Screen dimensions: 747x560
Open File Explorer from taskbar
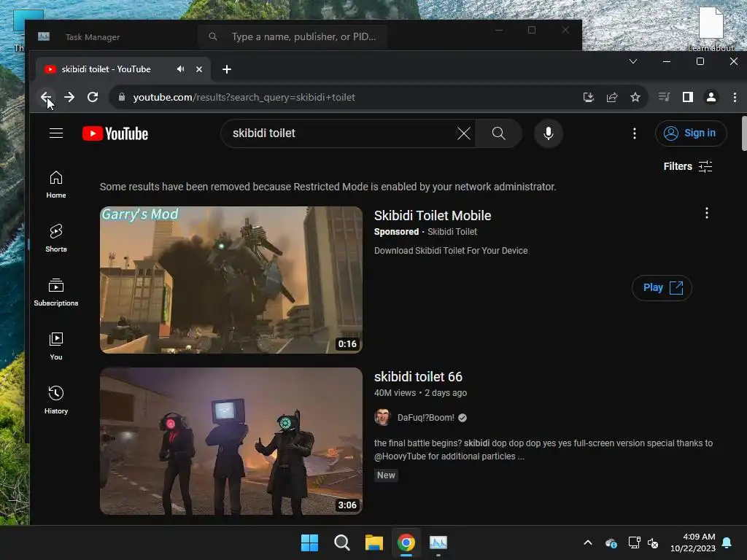(374, 542)
